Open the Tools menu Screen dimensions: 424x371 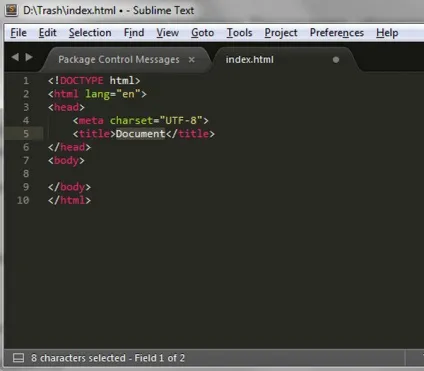click(239, 33)
